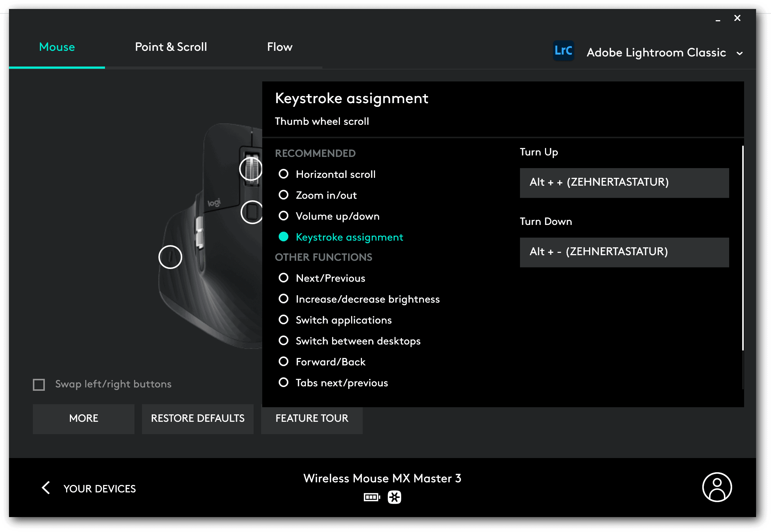The width and height of the screenshot is (771, 532).
Task: Open the Flow tab
Action: [279, 47]
